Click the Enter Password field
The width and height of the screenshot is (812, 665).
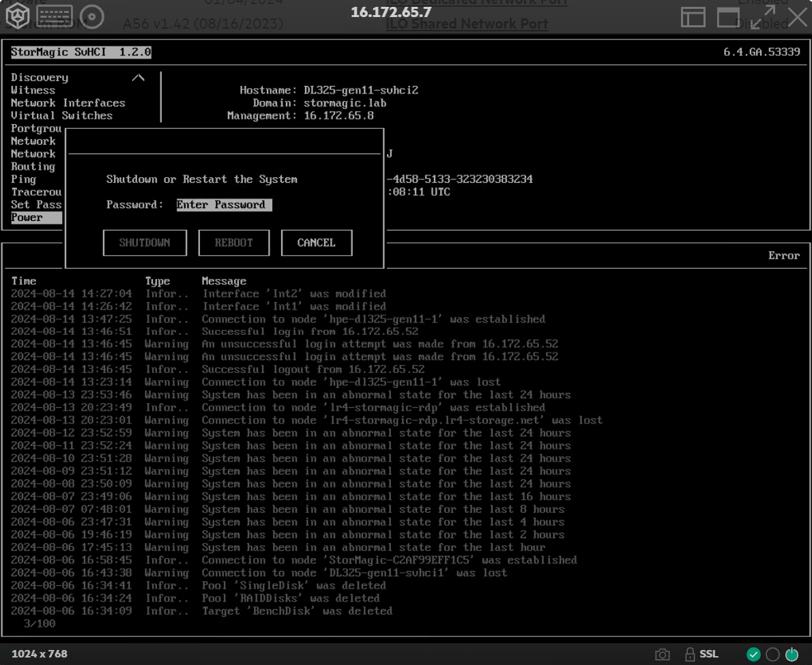[x=224, y=205]
